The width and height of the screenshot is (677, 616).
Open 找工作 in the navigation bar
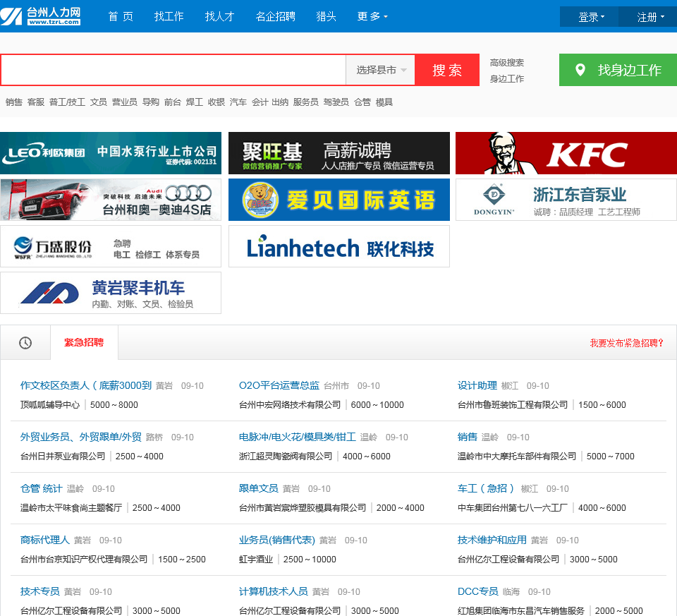[169, 16]
